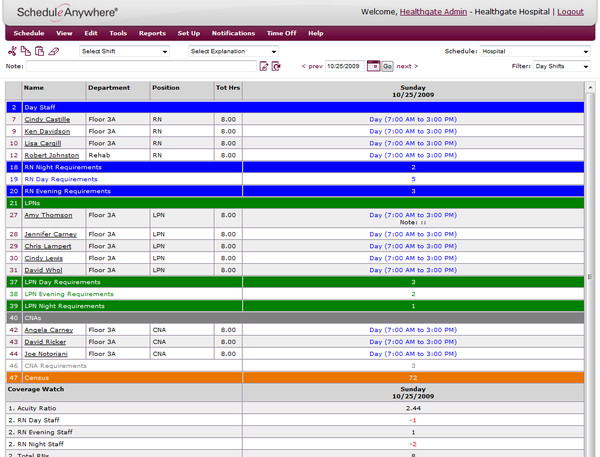Image resolution: width=600 pixels, height=457 pixels.
Task: Expand the Select Explanation dropdown
Action: (233, 51)
